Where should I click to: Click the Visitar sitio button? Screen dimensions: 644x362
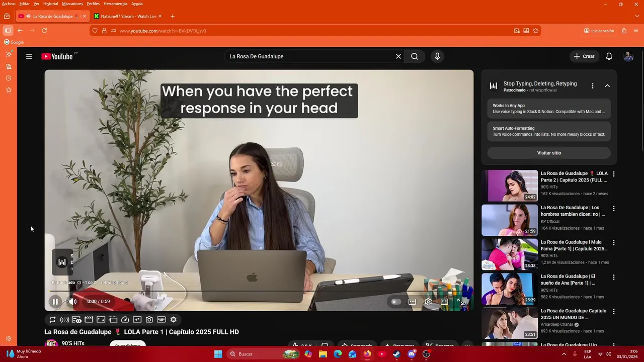(x=549, y=153)
